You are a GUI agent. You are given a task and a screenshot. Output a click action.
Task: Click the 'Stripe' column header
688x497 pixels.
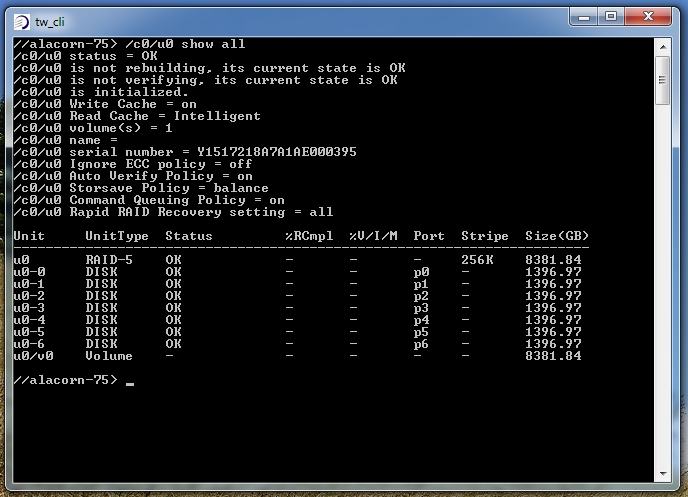point(484,236)
